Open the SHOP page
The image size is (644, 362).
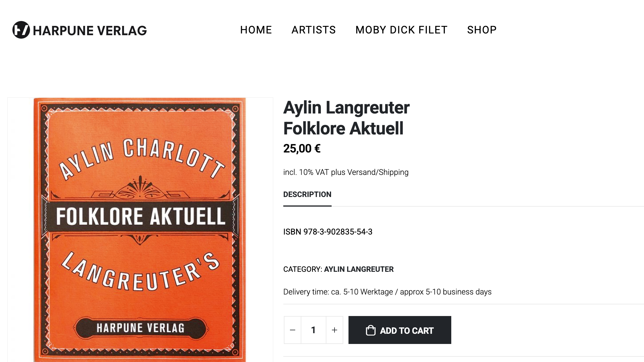click(x=482, y=30)
